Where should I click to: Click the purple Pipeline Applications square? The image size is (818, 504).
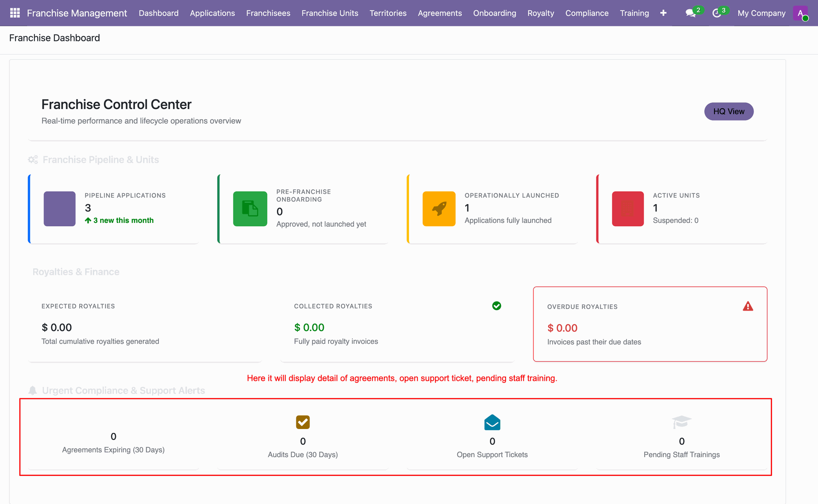[60, 209]
